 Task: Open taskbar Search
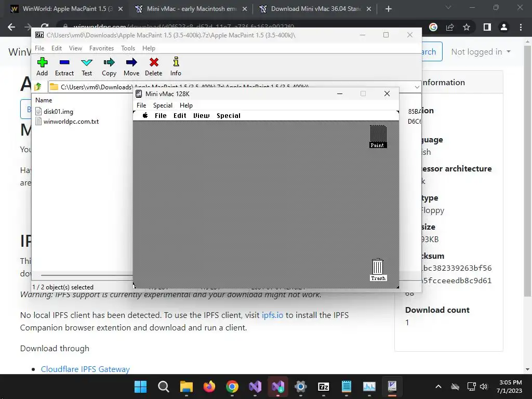click(x=164, y=387)
